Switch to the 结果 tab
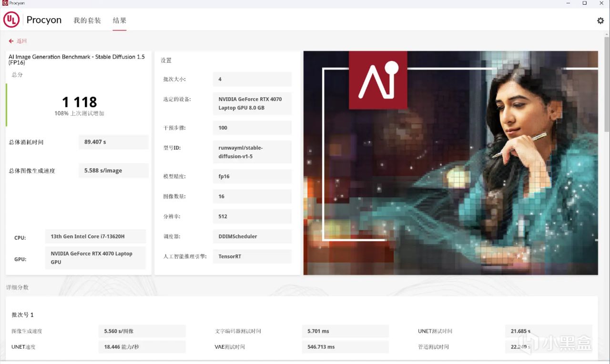The image size is (610, 364). click(x=120, y=20)
